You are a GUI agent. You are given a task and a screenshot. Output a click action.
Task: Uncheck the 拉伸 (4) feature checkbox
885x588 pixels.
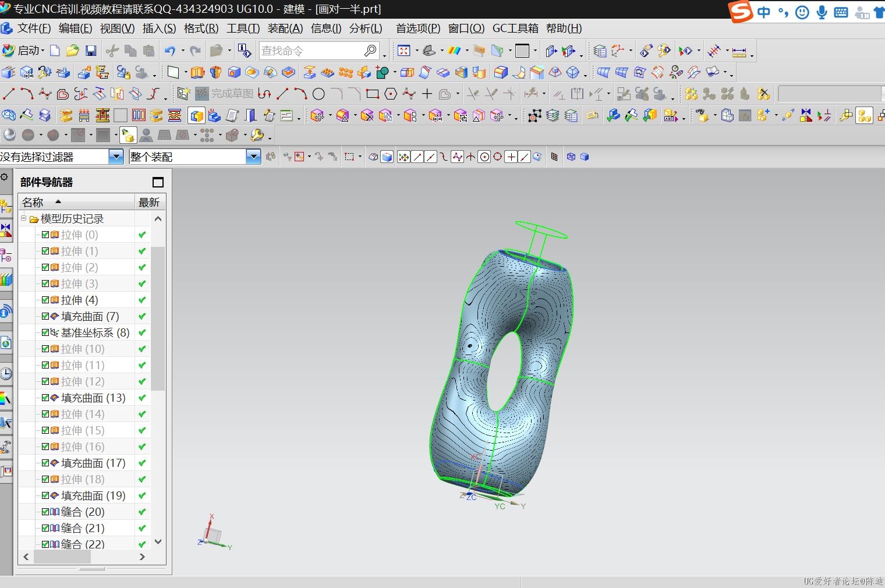click(x=45, y=300)
